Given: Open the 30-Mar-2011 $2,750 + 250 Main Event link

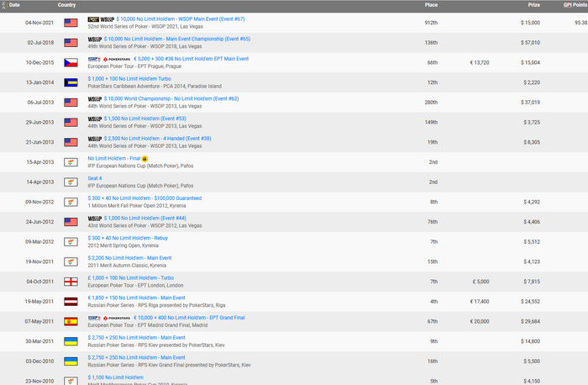Looking at the screenshot, I should (x=136, y=337).
